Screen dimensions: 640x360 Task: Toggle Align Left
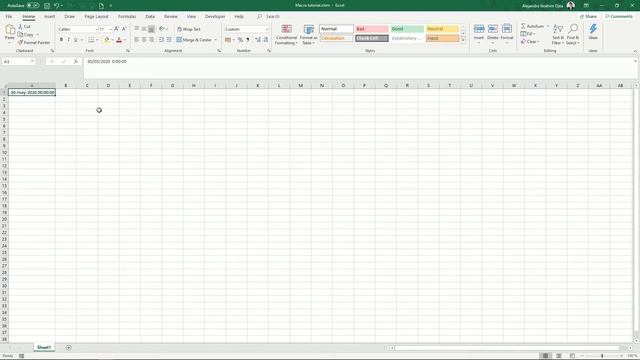tap(137, 40)
